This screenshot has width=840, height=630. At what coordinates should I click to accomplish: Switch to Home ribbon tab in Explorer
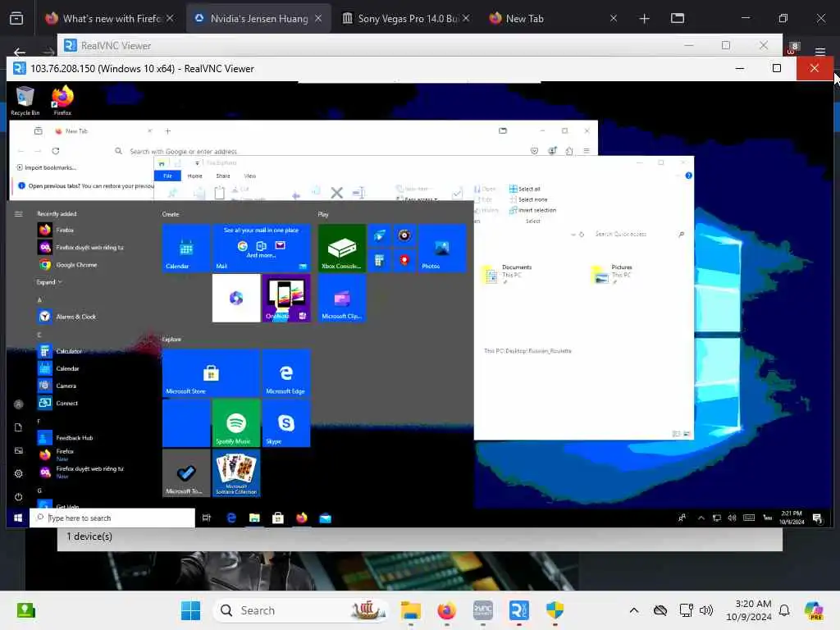coord(195,176)
